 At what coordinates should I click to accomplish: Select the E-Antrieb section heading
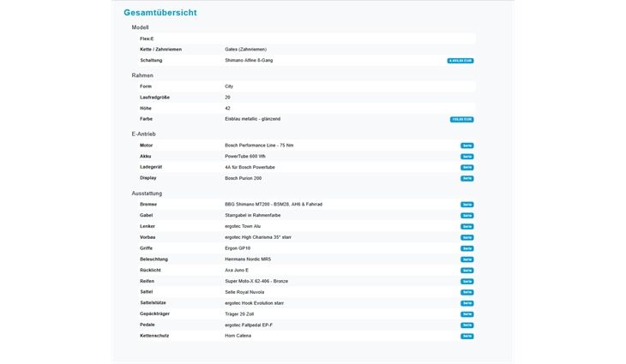tap(143, 134)
